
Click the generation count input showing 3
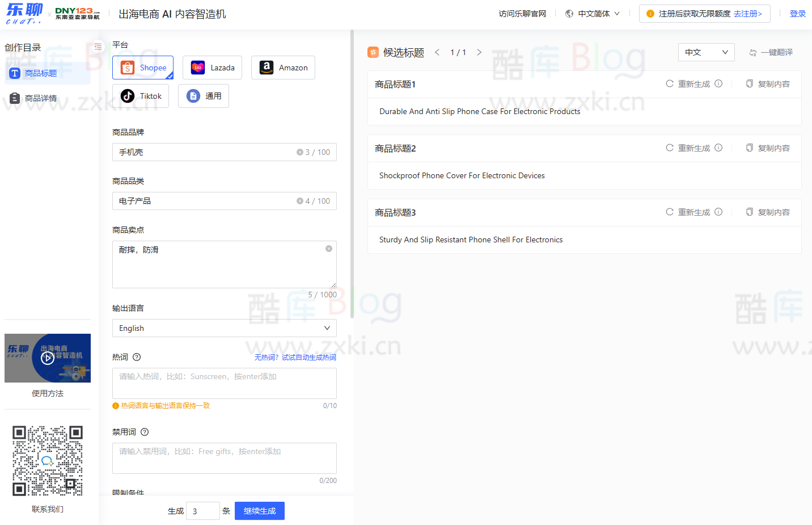coord(202,510)
